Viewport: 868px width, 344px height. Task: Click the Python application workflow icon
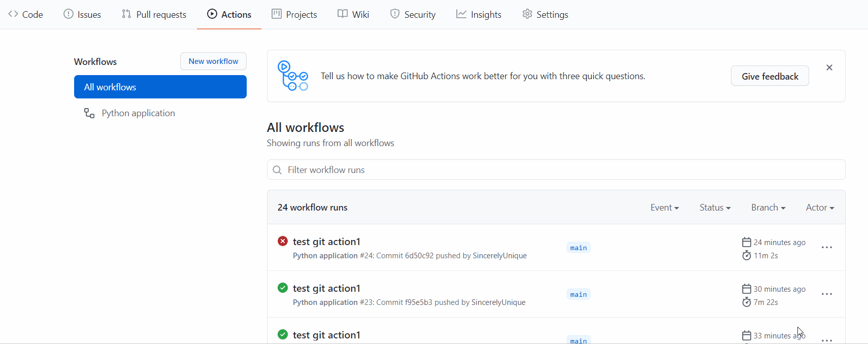[x=89, y=113]
